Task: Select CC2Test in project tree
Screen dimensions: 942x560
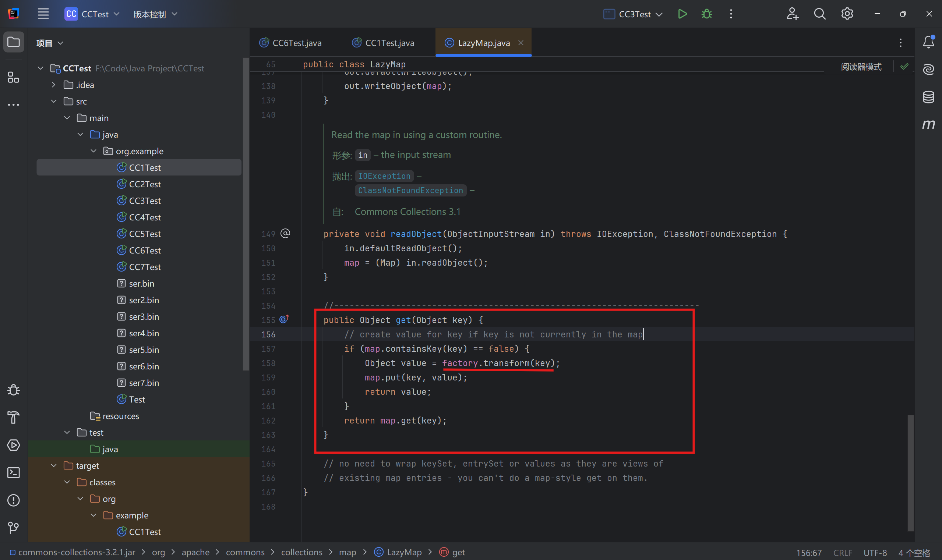Action: click(x=139, y=184)
